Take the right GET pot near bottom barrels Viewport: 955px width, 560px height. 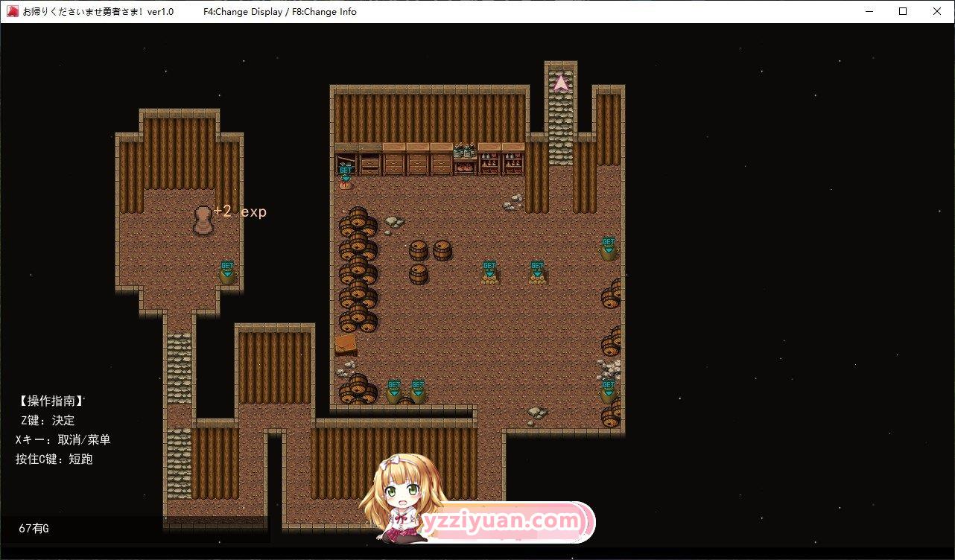point(417,391)
